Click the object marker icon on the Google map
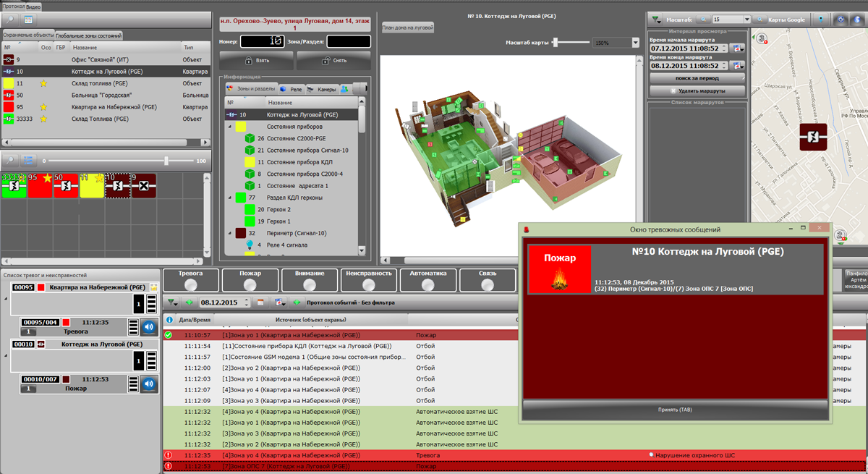Image resolution: width=868 pixels, height=474 pixels. (x=812, y=137)
